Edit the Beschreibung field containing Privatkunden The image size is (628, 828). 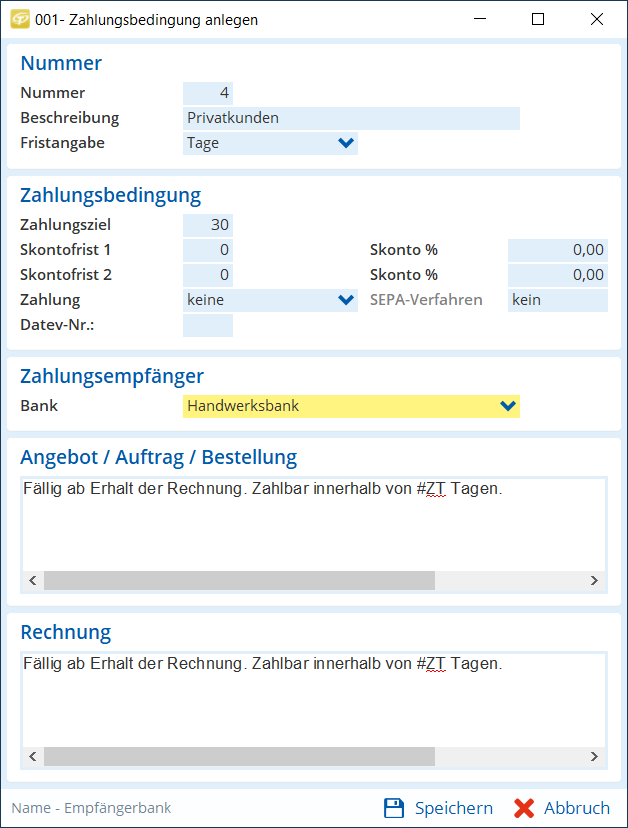click(x=350, y=118)
